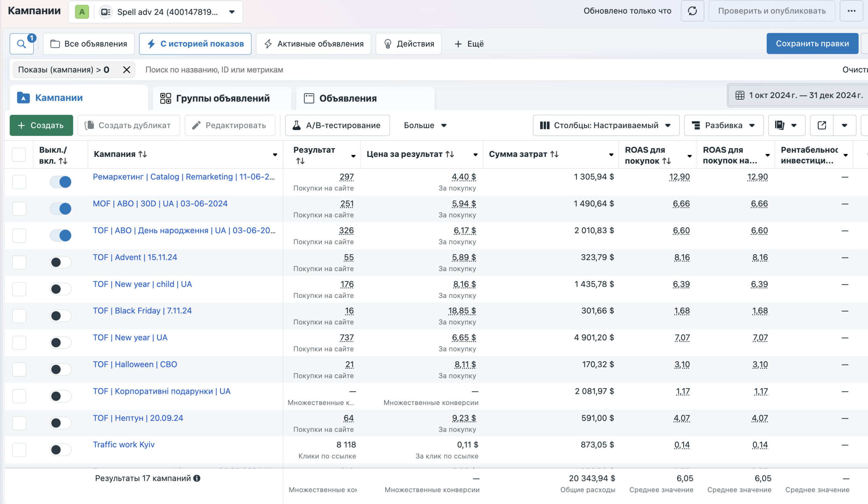Sort by ROAS для покупок arrows
Viewport: 868px width, 504px height.
[x=667, y=161]
